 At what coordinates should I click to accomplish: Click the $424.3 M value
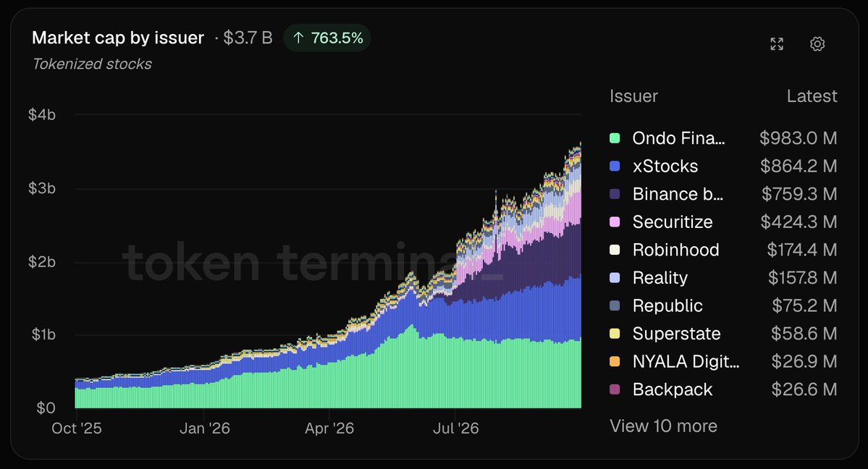point(799,221)
